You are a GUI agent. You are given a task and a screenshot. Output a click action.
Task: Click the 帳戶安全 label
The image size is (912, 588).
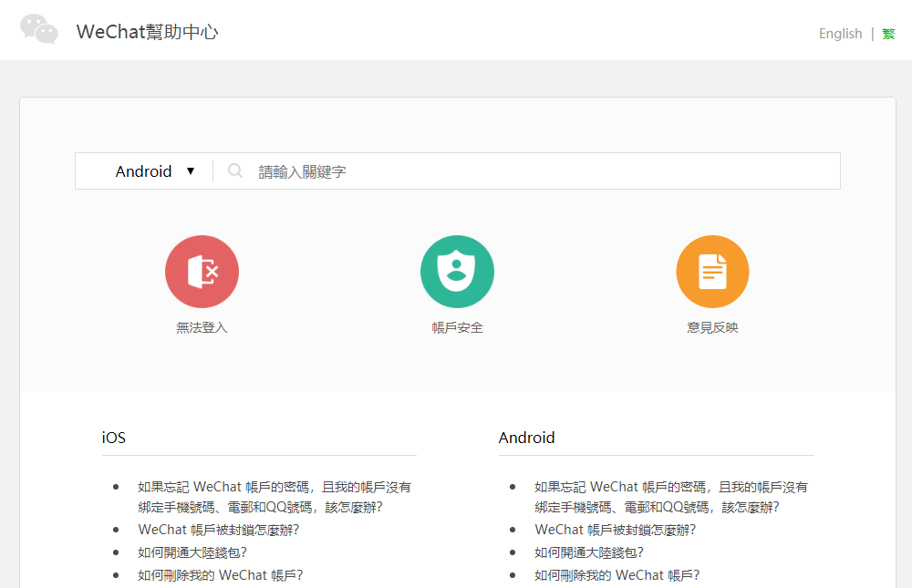[457, 327]
